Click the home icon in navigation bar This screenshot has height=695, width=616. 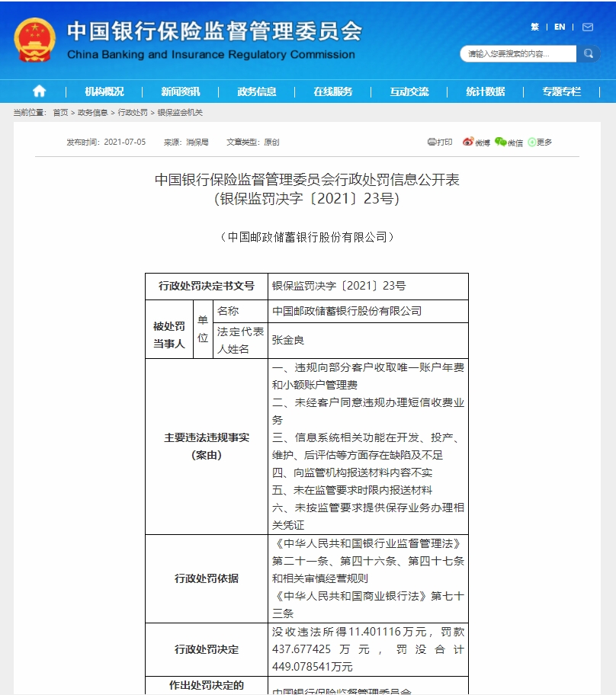click(39, 91)
